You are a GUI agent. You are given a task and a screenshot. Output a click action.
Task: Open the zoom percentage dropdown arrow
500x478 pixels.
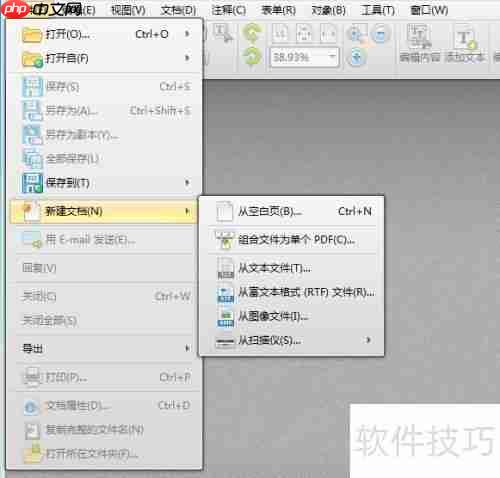332,57
